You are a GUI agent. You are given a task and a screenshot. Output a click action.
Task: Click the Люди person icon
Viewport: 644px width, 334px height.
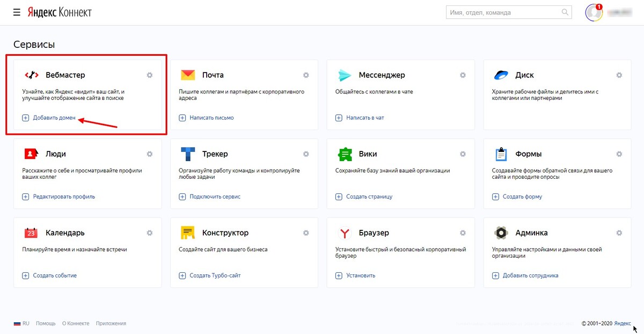[31, 154]
